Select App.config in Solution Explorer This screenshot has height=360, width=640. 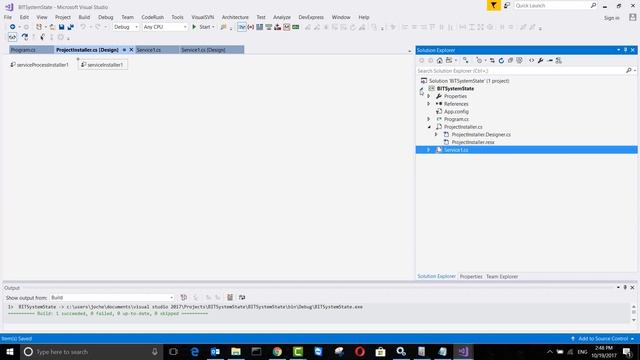(456, 111)
